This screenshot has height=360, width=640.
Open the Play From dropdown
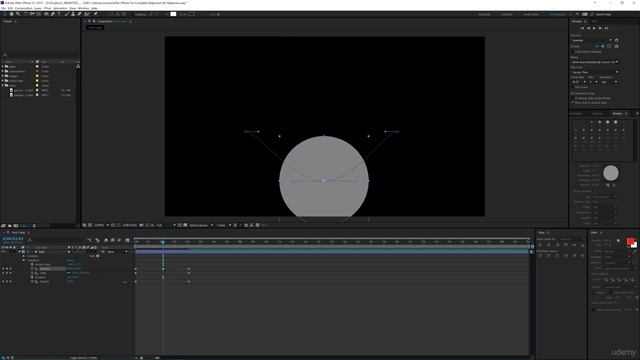pyautogui.click(x=595, y=72)
